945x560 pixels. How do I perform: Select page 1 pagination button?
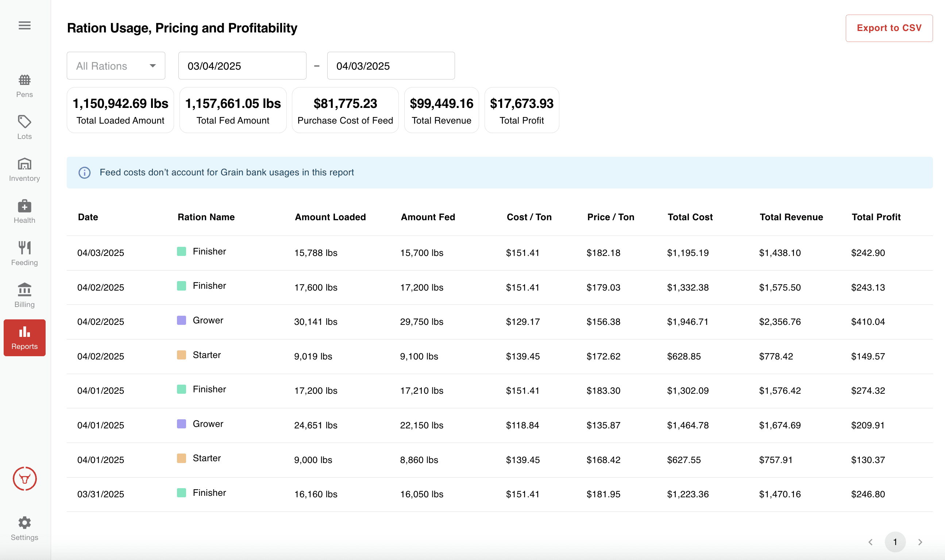click(895, 542)
